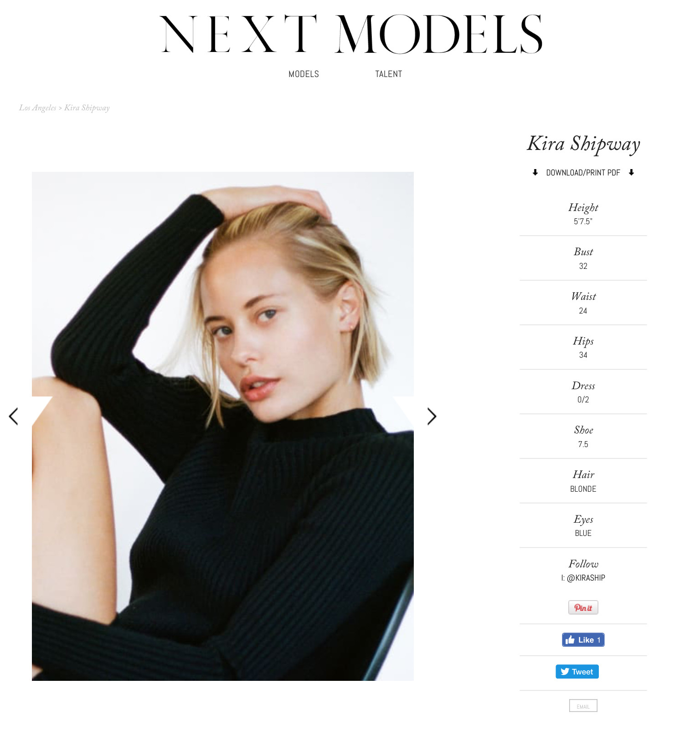
Task: Click the Hair value Blonde
Action: point(583,489)
